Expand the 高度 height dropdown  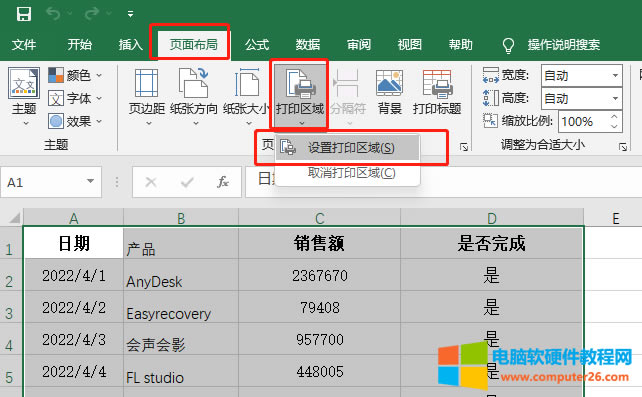[x=615, y=99]
